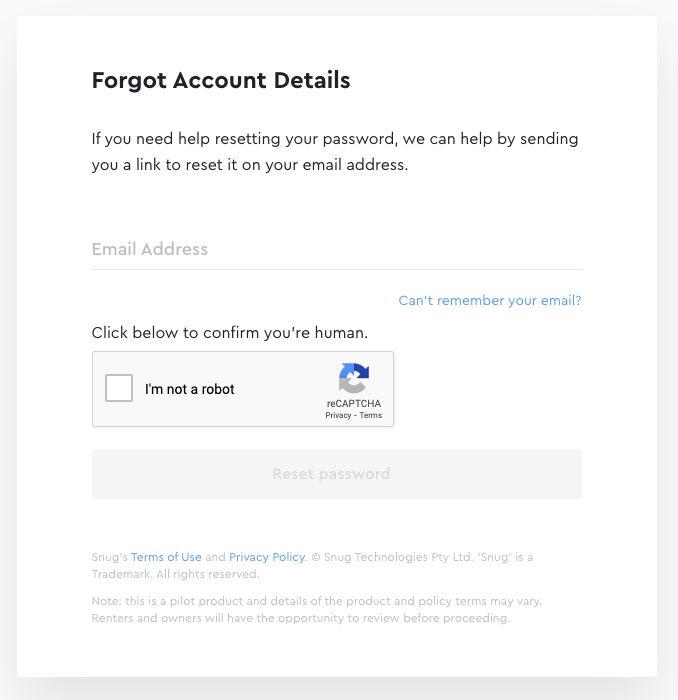
Task: Open the Privacy Policy footer link
Action: point(266,557)
